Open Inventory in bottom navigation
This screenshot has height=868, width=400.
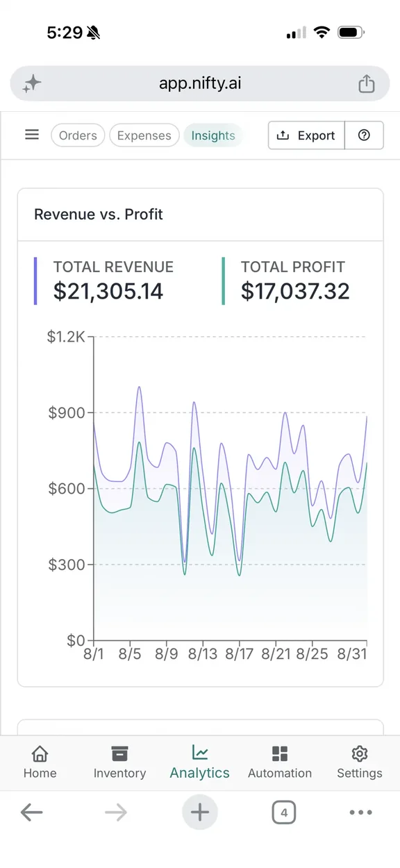[x=119, y=762]
